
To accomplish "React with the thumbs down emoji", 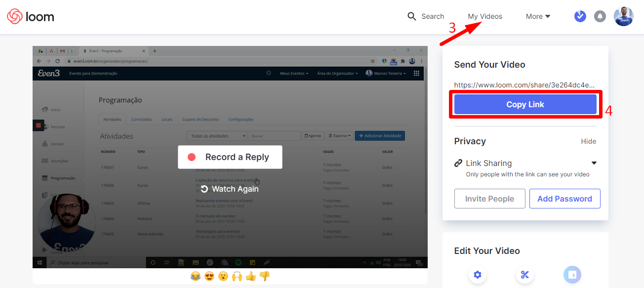I will point(265,276).
